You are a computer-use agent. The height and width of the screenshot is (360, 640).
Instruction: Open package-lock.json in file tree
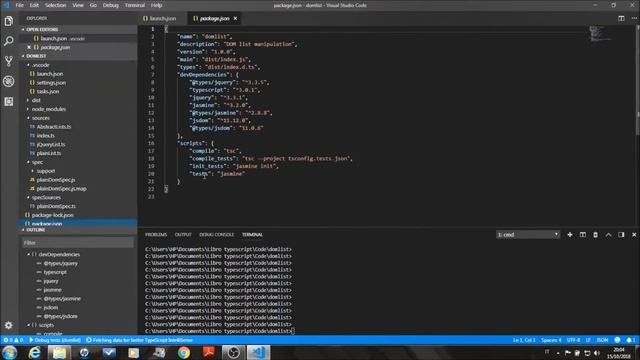click(53, 215)
